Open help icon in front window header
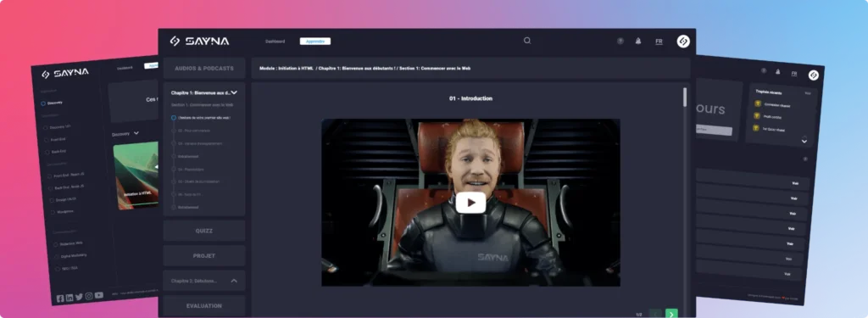The image size is (868, 318). 620,41
